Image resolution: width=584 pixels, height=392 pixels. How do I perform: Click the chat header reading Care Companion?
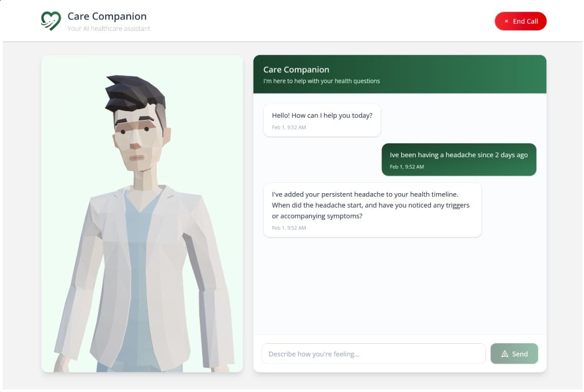pyautogui.click(x=296, y=69)
